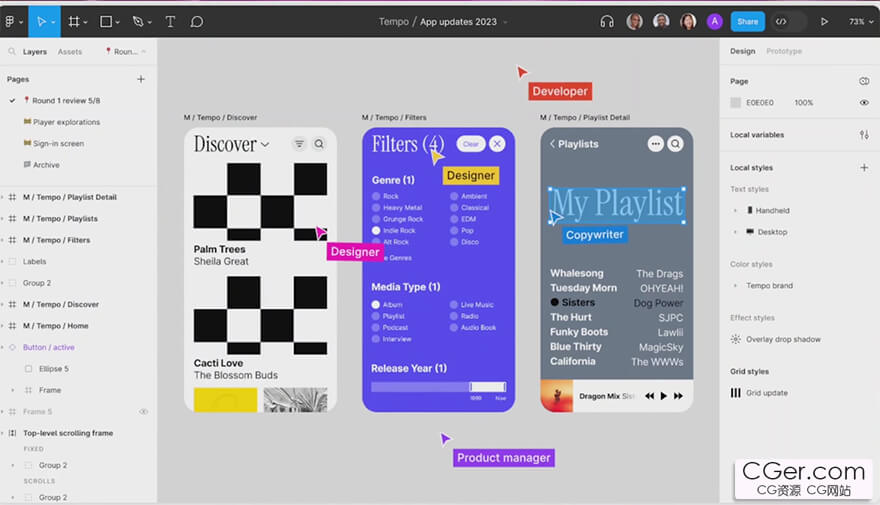Open Local variables settings icon
The height and width of the screenshot is (505, 880).
864,135
